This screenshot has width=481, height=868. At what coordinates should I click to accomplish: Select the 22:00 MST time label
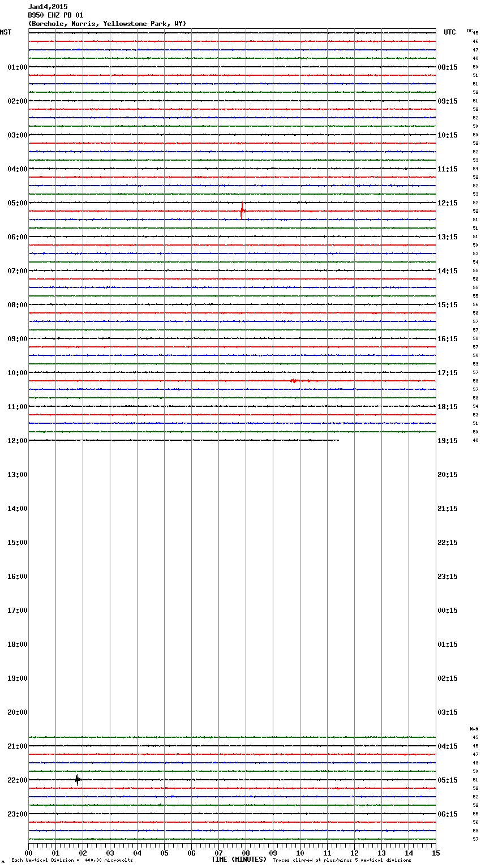[18, 780]
